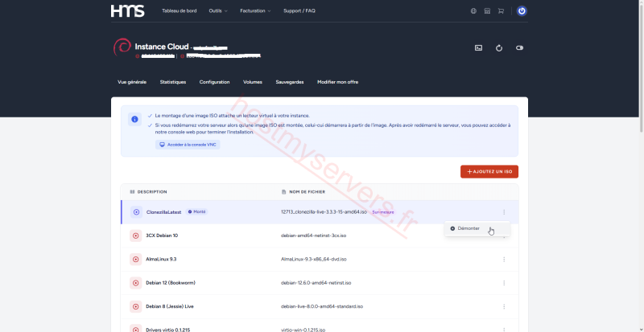Expand the Facturation dropdown menu
Viewport: 644px width, 332px height.
pos(255,11)
